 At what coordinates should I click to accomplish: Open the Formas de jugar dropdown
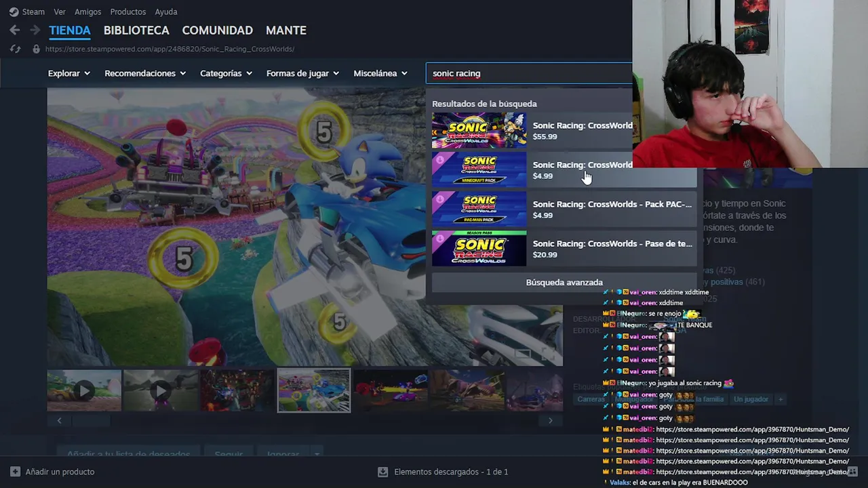click(x=302, y=73)
